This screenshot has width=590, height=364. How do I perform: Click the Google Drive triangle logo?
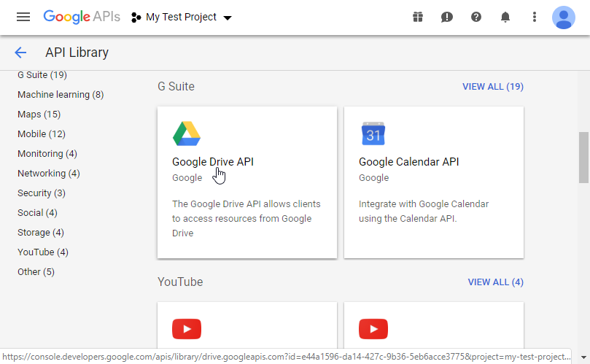[x=187, y=133]
